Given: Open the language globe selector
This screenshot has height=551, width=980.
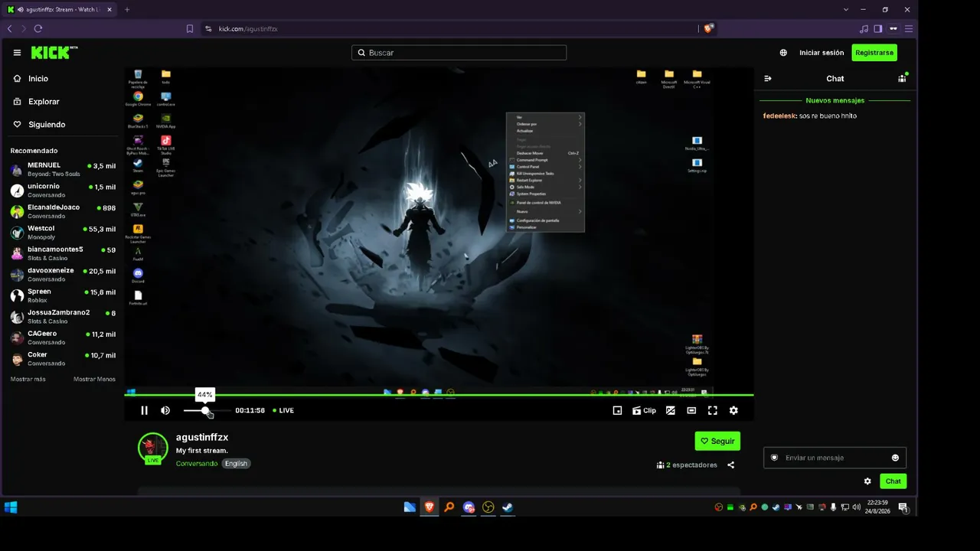Looking at the screenshot, I should coord(783,53).
